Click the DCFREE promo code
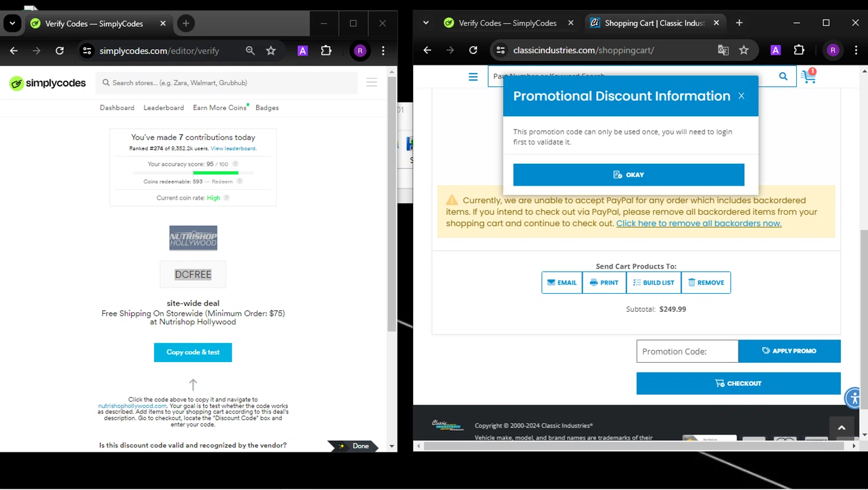868x490 pixels. click(193, 275)
